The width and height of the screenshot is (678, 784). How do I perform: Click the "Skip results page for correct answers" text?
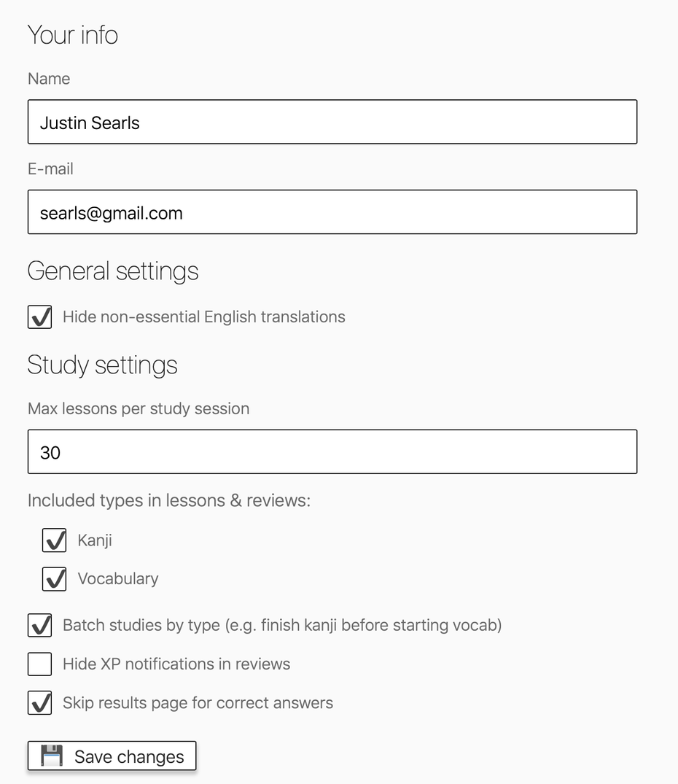(x=198, y=703)
